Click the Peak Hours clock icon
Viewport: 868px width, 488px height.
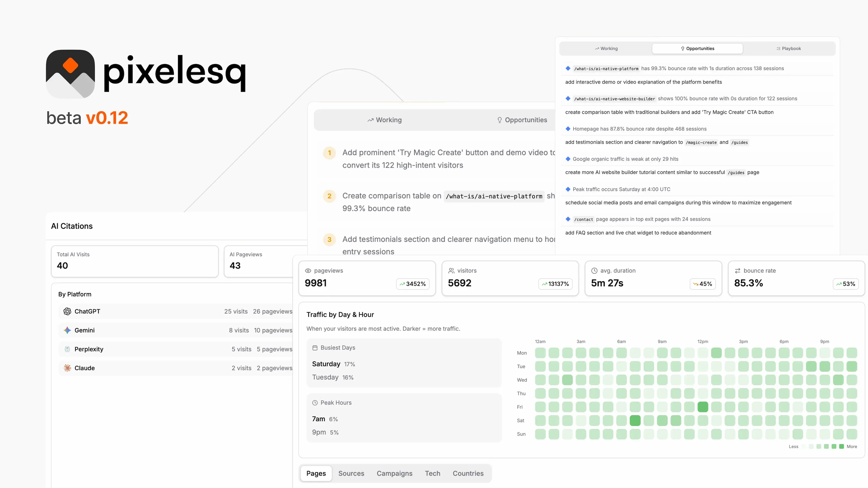(x=315, y=402)
